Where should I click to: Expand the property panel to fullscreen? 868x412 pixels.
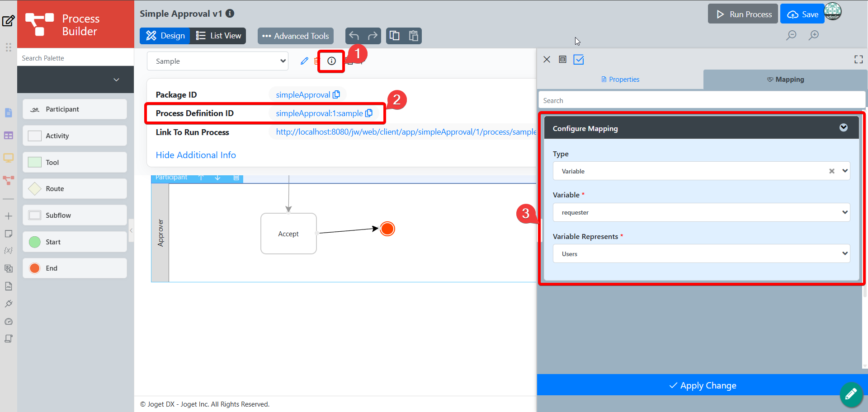coord(859,60)
